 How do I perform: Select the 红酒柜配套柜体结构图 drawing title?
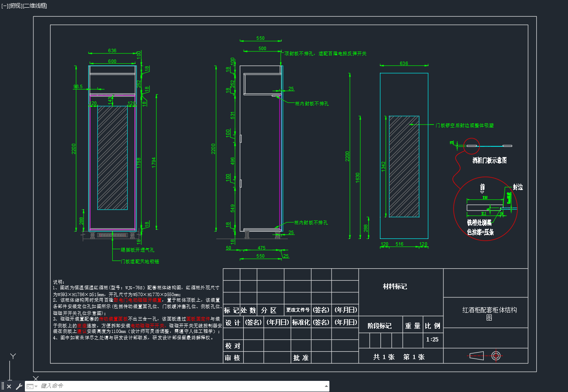click(489, 314)
